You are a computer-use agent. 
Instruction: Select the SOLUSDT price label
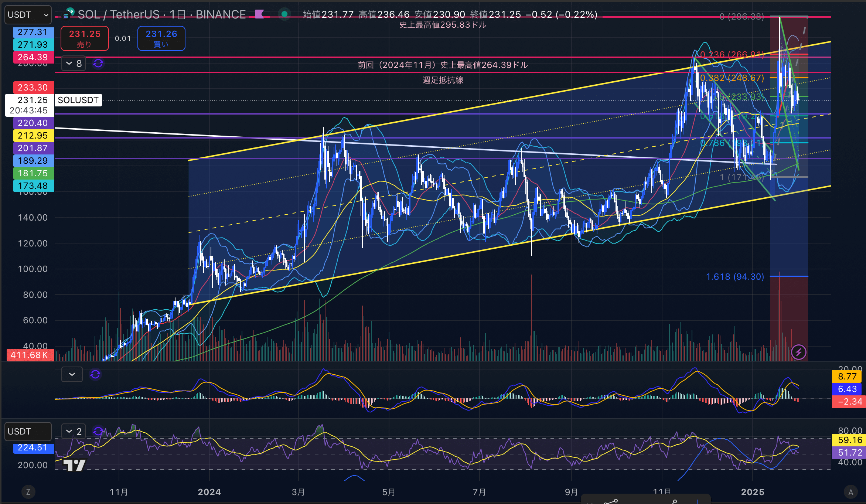[78, 100]
